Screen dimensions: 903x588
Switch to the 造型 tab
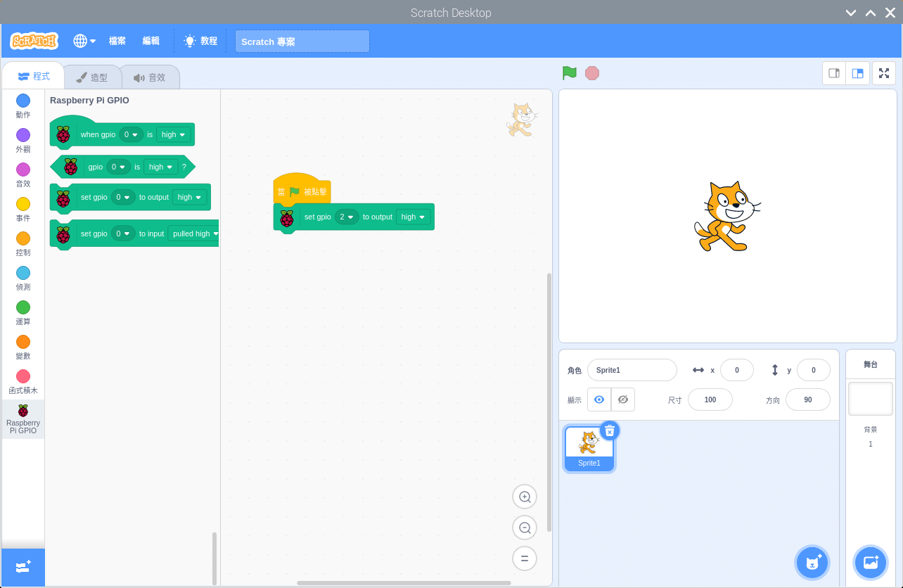92,77
